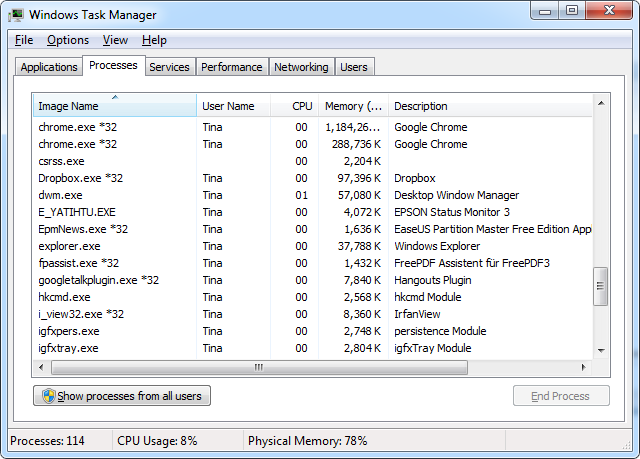The image size is (640, 459).
Task: Switch to the Services tab
Action: pyautogui.click(x=169, y=67)
